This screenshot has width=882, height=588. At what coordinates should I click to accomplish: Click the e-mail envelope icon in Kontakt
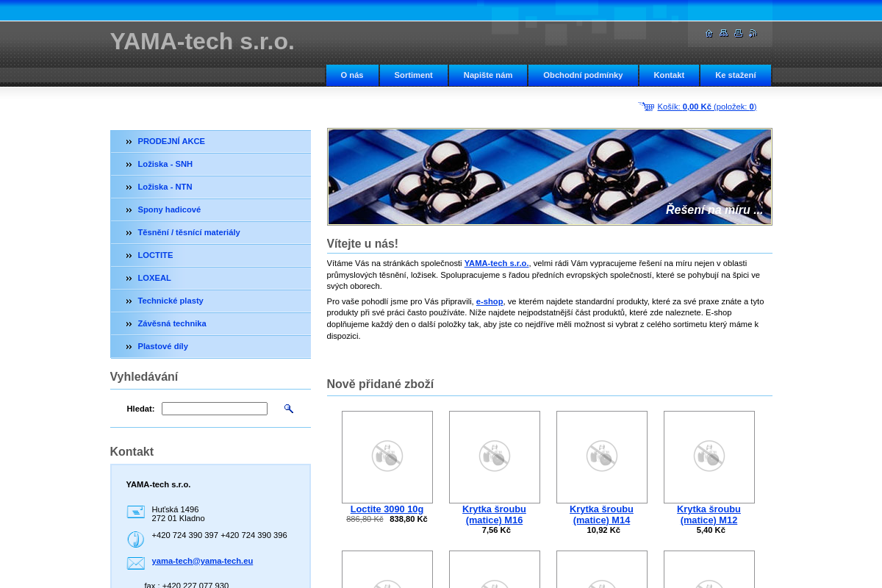pos(136,564)
